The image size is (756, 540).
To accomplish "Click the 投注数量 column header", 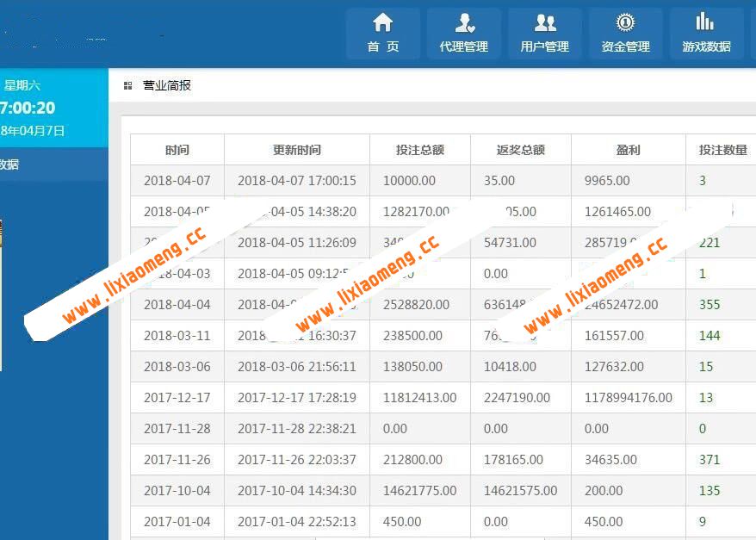I will point(720,148).
